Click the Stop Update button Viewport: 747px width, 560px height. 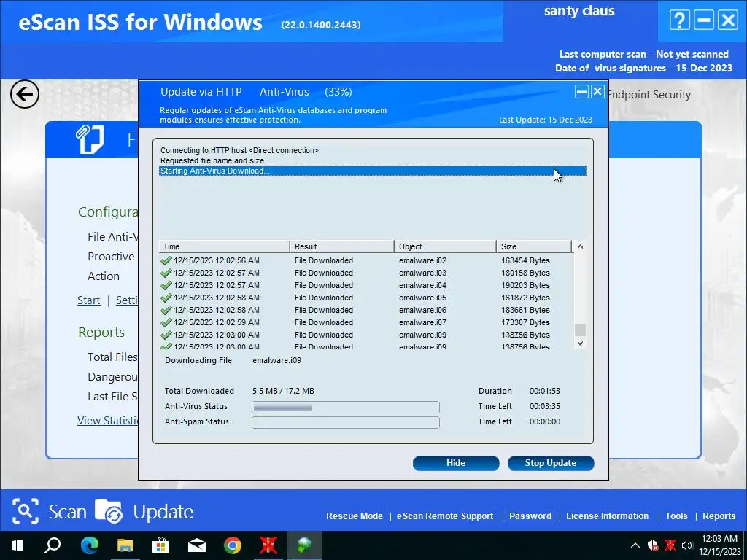tap(551, 463)
